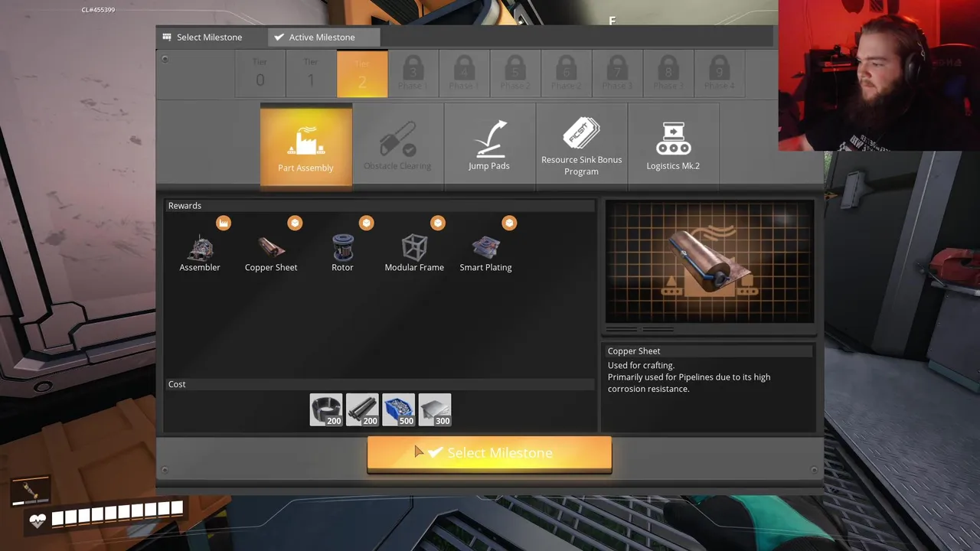Click the heart health icon

(38, 521)
